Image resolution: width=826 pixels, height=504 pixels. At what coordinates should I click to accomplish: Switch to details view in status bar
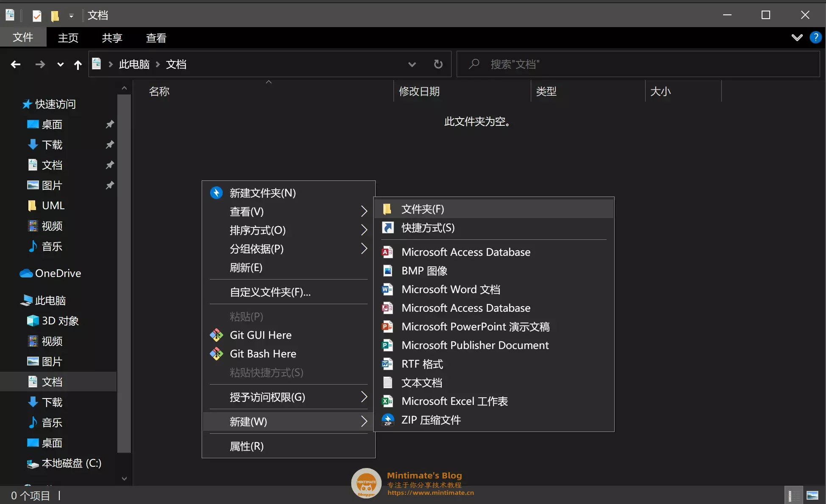click(793, 496)
